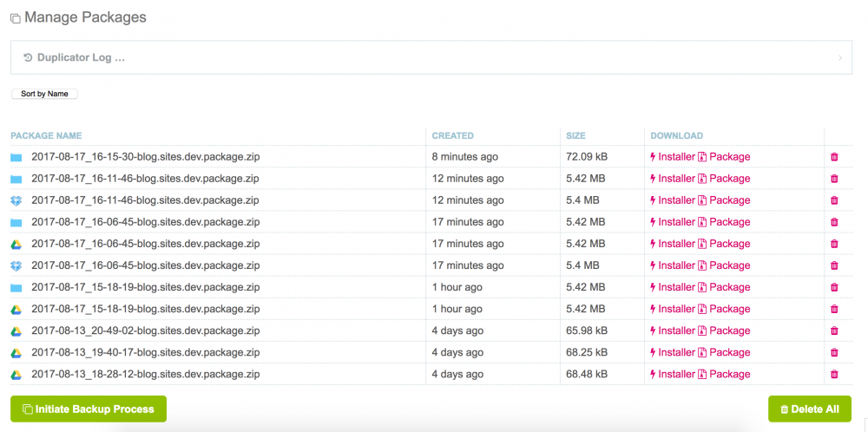Click the PACKAGE NAME column header
The image size is (868, 432).
coord(47,135)
